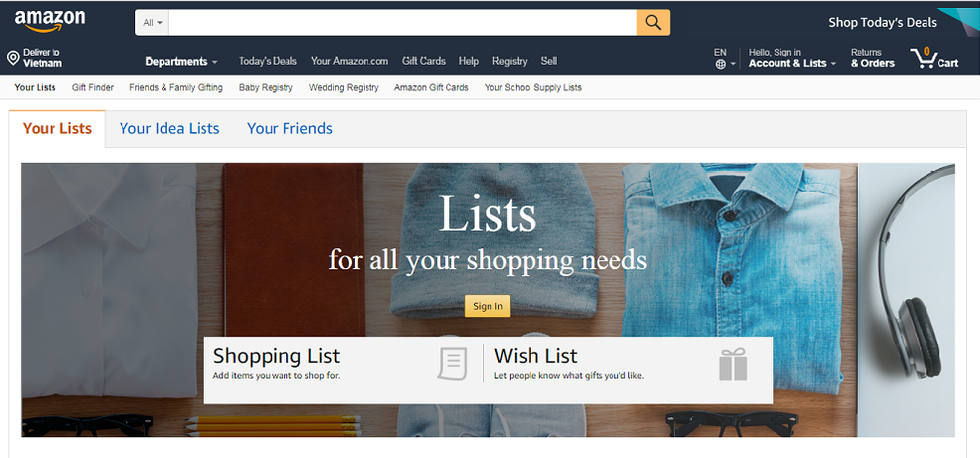Select the Your Lists tab

[58, 129]
